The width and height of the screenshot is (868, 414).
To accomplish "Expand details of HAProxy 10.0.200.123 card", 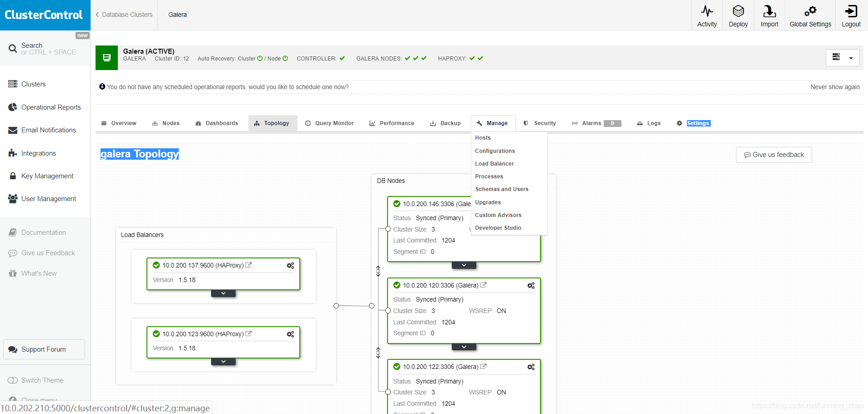I will pyautogui.click(x=223, y=362).
